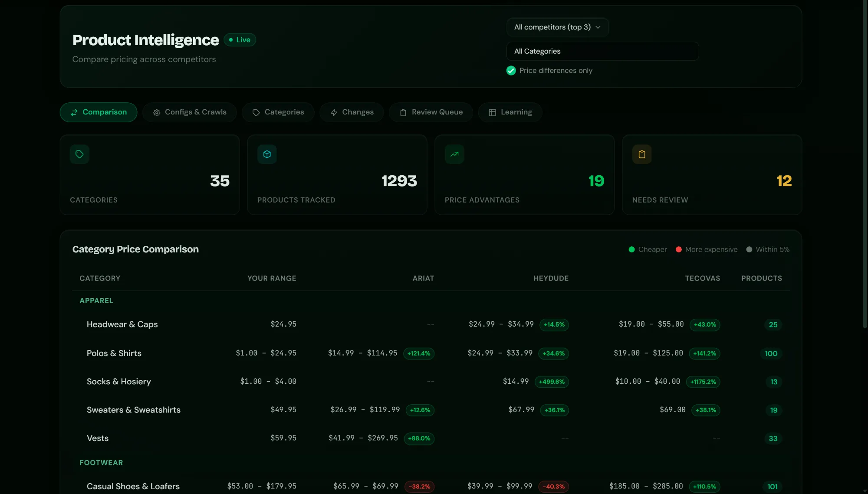Click the 35 Categories value

[x=220, y=181]
